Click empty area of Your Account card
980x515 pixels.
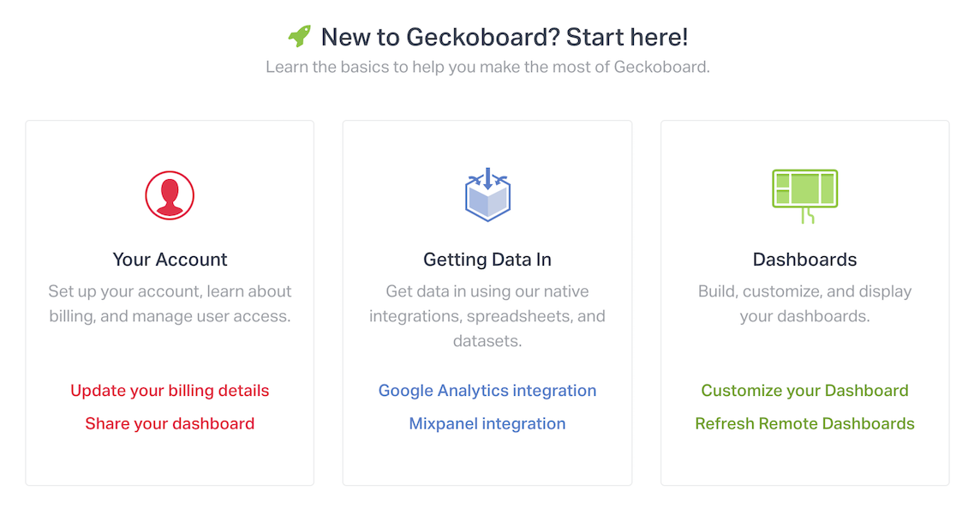click(170, 459)
